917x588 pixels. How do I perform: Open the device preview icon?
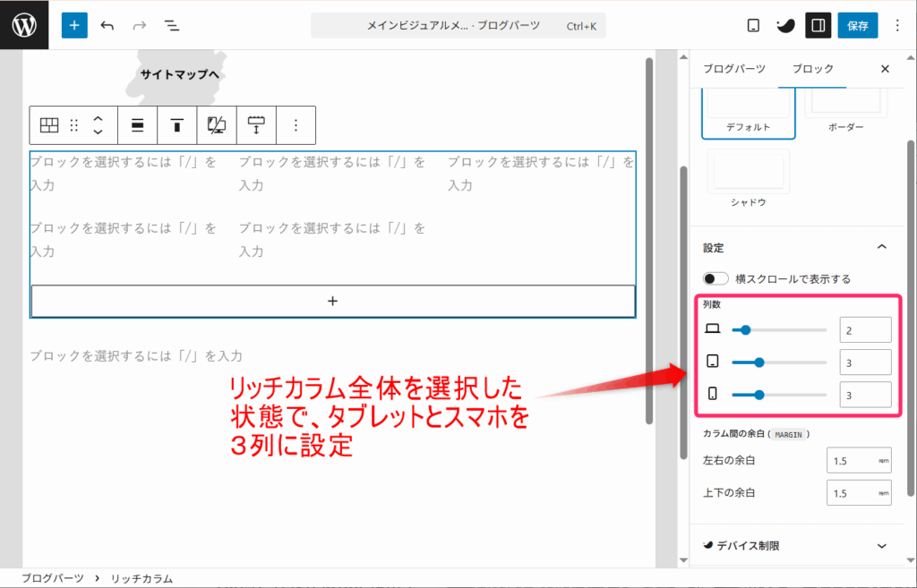753,26
